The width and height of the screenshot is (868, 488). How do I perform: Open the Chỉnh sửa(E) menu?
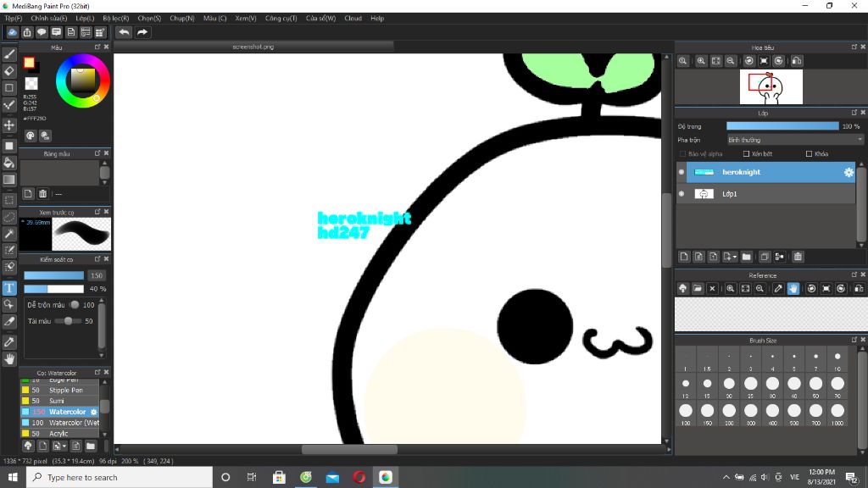48,19
